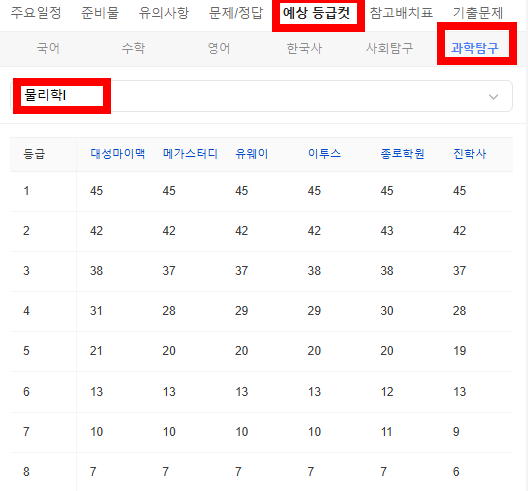The width and height of the screenshot is (528, 491).
Task: Select the 영어 subject tab
Action: pyautogui.click(x=219, y=48)
